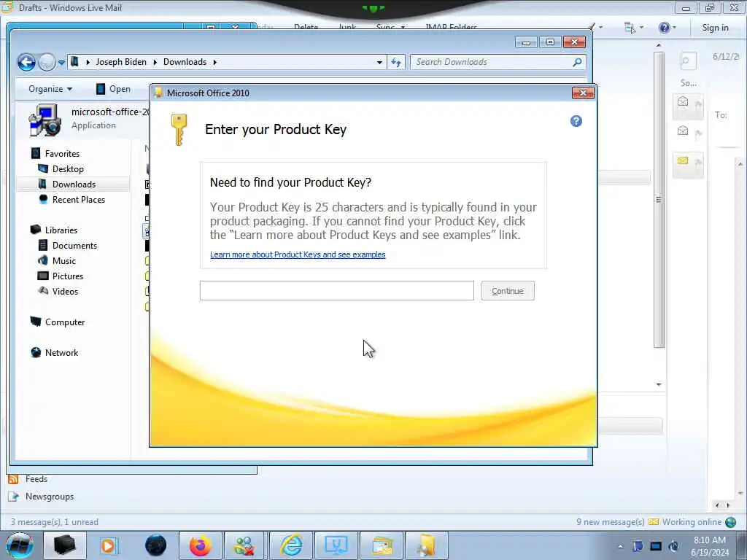This screenshot has width=747, height=560.
Task: Click the network icon in system tray
Action: (x=656, y=546)
